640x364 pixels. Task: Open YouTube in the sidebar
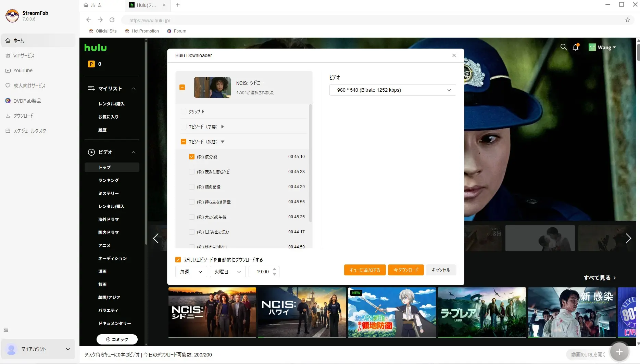[38, 70]
